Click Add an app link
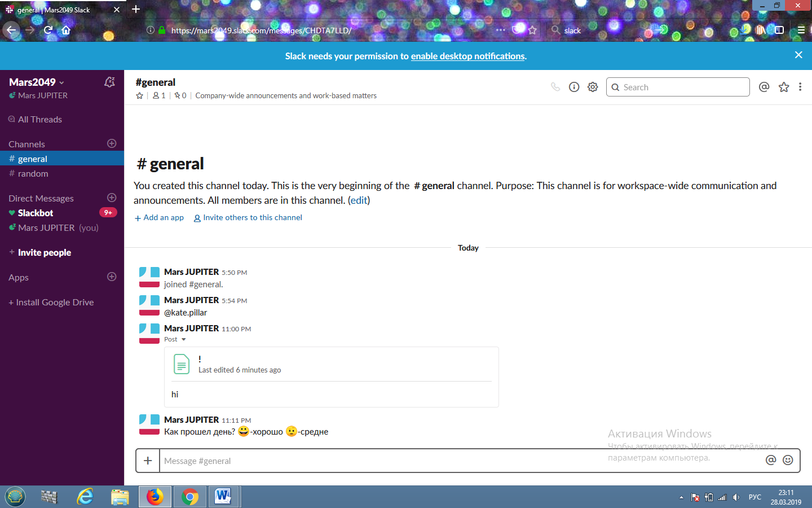Viewport: 812px width, 508px height. [x=159, y=217]
